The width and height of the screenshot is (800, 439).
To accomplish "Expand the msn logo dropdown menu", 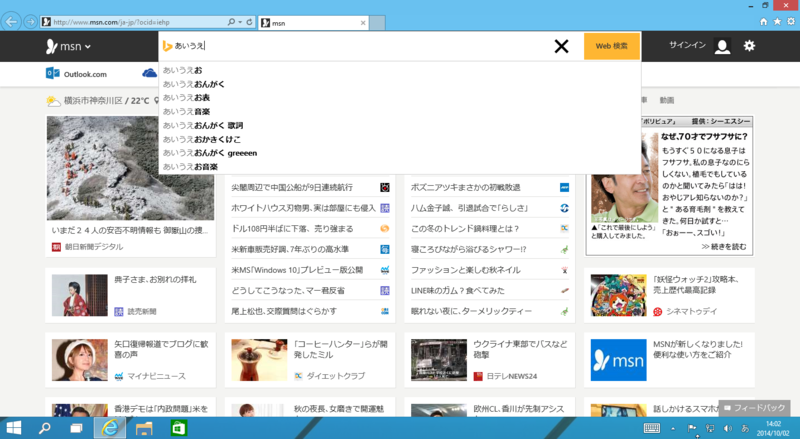I will 68,46.
